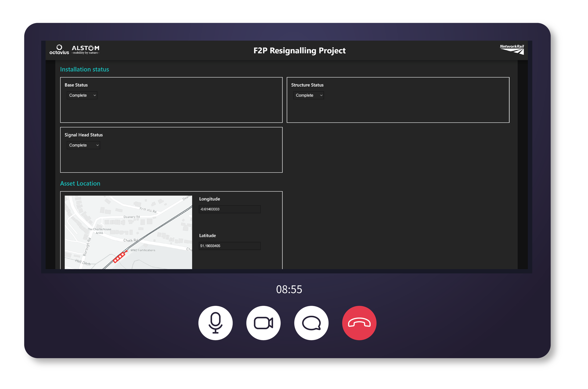Click The Charterhouse Arms on map
The width and height of the screenshot is (588, 389).
99,231
